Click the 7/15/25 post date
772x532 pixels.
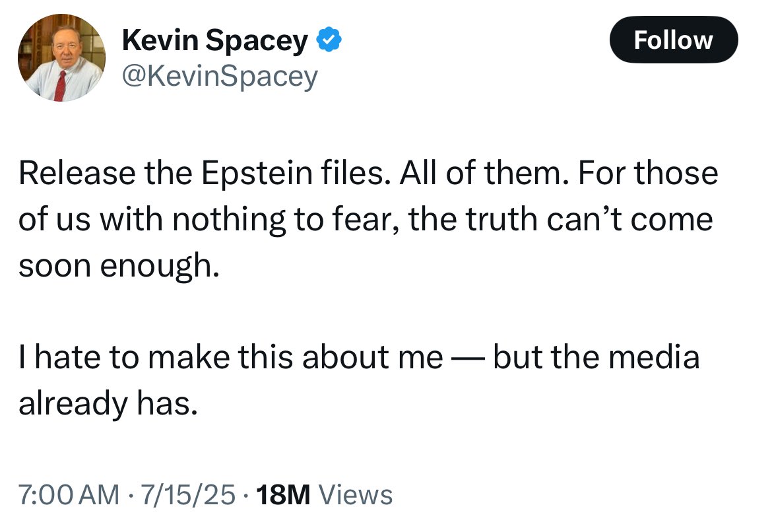188,494
